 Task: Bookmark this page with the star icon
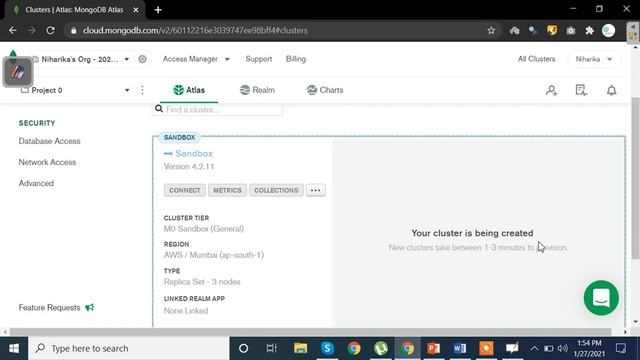point(491,31)
